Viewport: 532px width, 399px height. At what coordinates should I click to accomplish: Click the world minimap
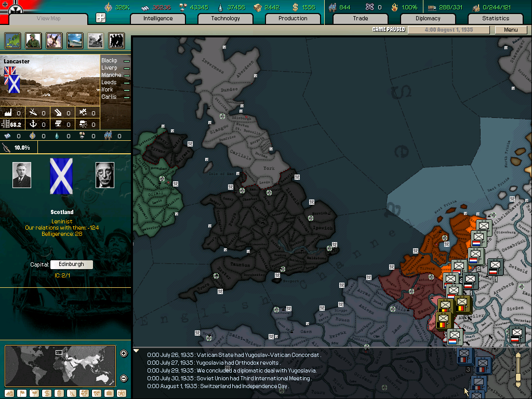pyautogui.click(x=60, y=366)
